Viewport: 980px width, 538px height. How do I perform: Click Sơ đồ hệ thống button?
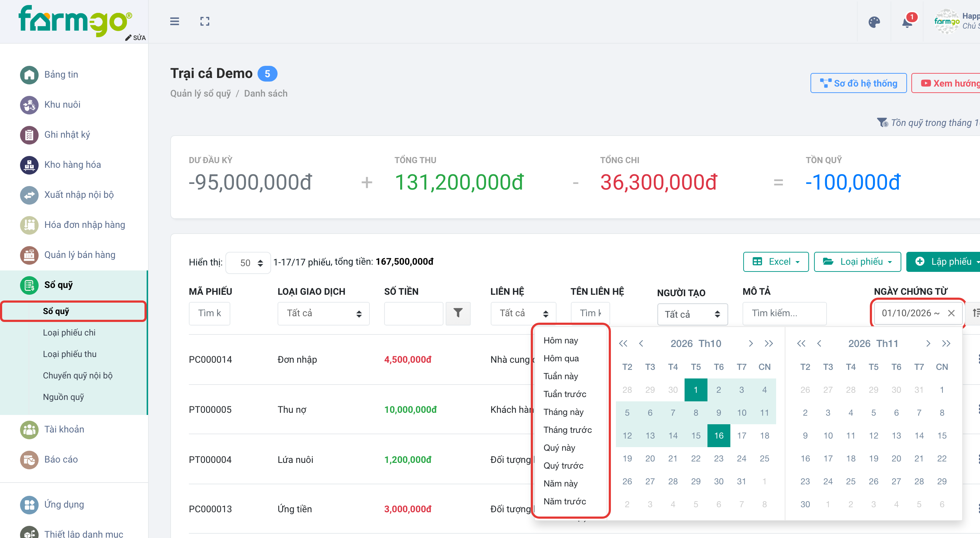(858, 83)
